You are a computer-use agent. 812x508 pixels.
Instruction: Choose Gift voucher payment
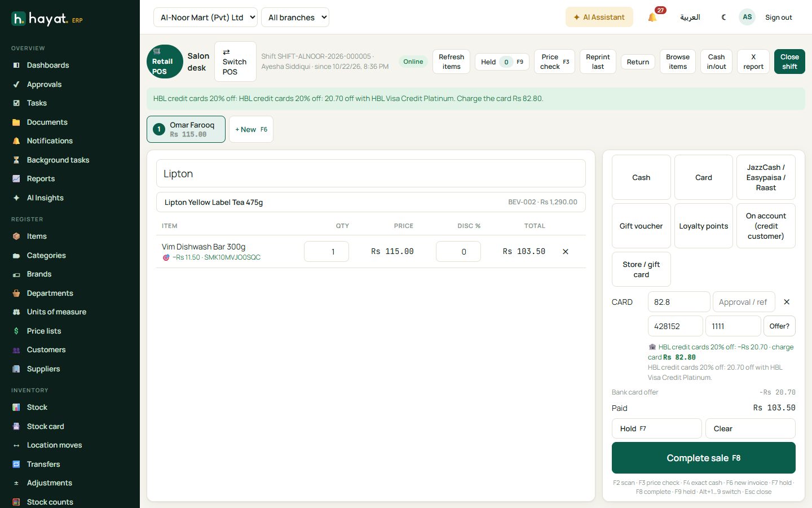pyautogui.click(x=641, y=226)
